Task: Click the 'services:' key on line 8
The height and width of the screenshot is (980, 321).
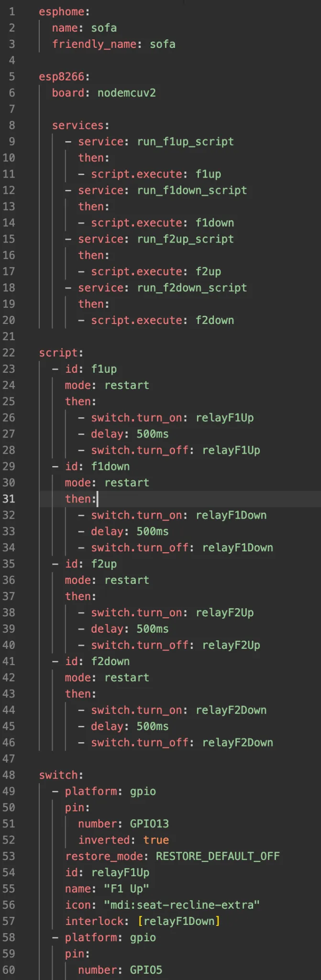Action: (x=81, y=125)
